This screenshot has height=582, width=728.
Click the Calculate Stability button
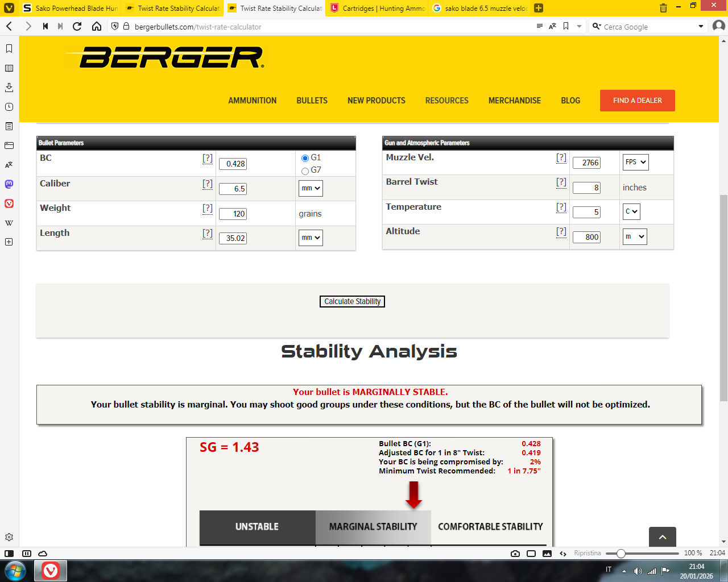pyautogui.click(x=352, y=301)
